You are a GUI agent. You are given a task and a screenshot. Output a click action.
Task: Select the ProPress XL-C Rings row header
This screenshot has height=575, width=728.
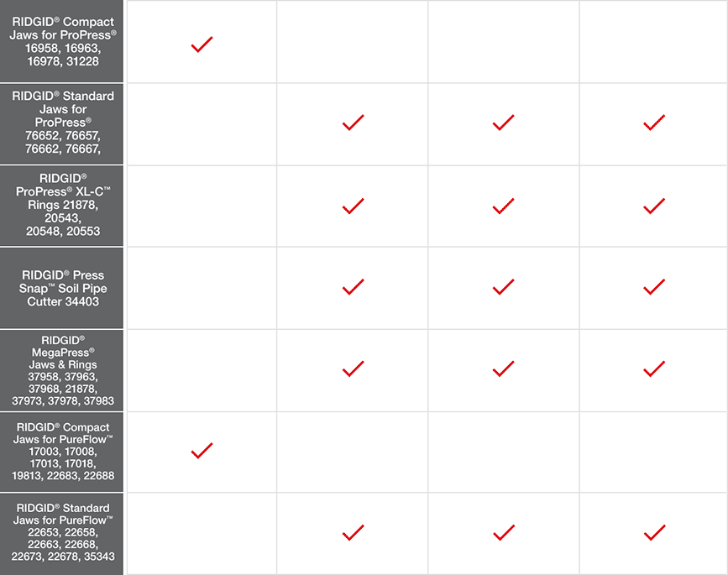[62, 206]
